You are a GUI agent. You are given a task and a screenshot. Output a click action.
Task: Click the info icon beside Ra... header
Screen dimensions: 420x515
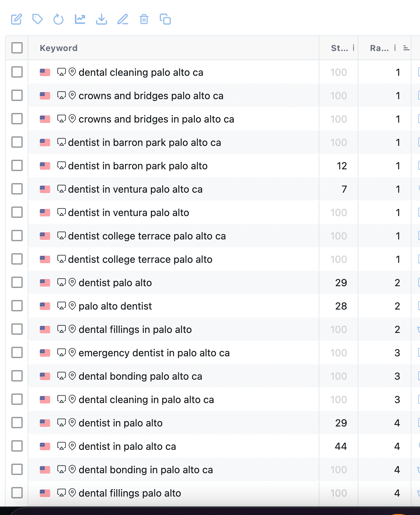[x=395, y=48]
